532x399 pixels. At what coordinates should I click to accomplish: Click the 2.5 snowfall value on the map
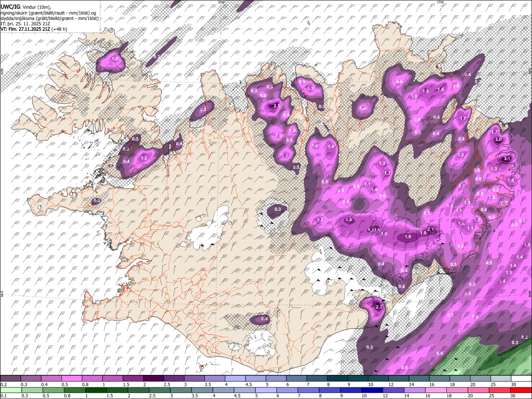pyautogui.click(x=277, y=106)
